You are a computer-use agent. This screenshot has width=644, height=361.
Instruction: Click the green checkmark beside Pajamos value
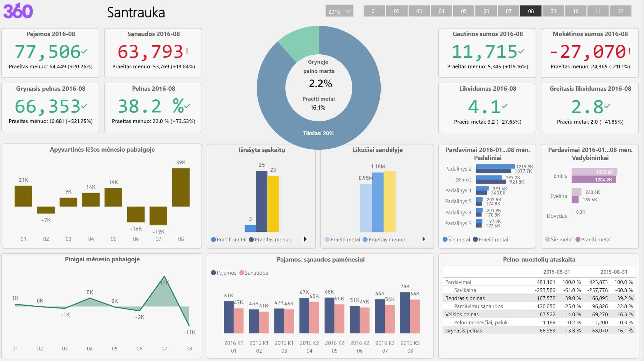click(x=84, y=51)
